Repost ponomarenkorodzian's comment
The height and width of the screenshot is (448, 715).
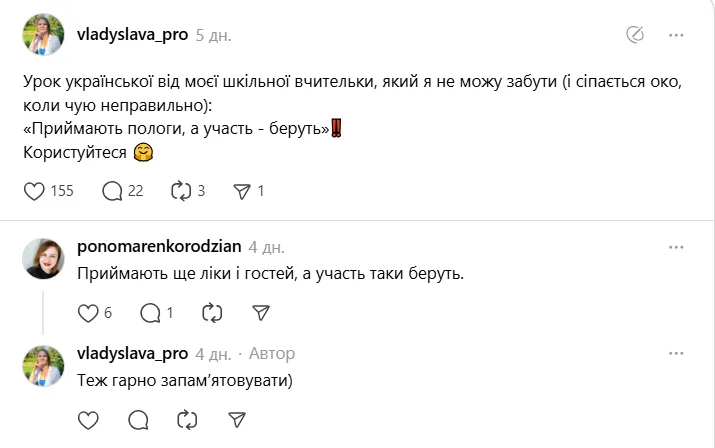pos(212,313)
